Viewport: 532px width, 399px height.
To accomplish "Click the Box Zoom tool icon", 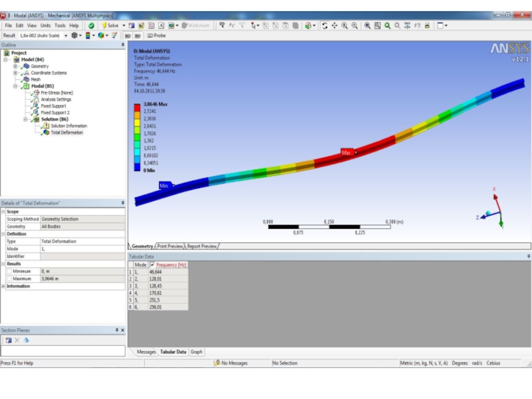I will coord(354,25).
